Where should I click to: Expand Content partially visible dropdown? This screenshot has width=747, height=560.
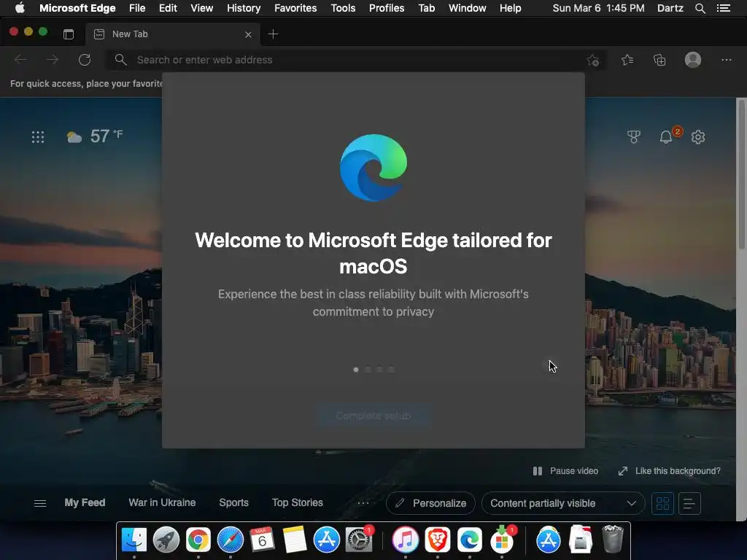[x=563, y=503]
